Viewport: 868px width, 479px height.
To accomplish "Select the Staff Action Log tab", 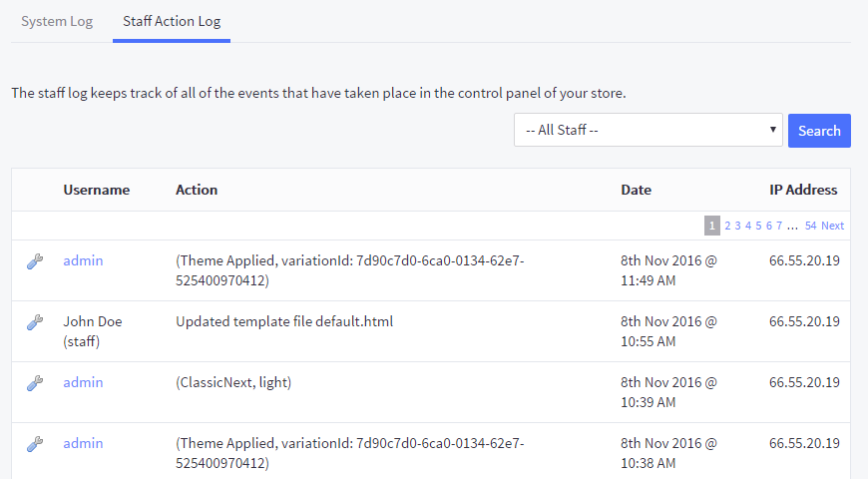I will click(x=172, y=21).
